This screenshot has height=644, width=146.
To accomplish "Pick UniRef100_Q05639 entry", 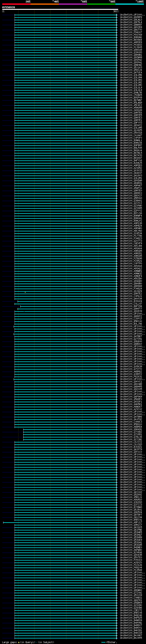I will [131, 367].
